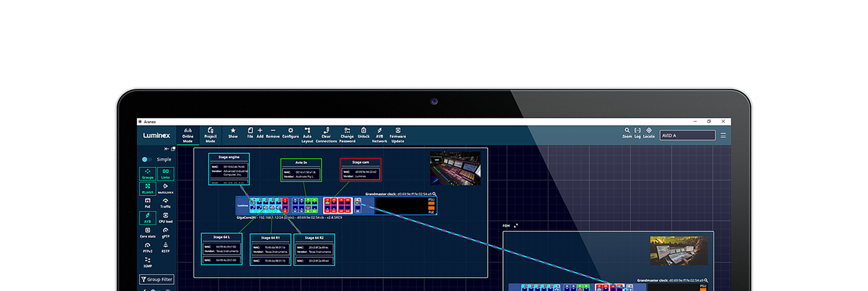868x291 pixels.
Task: Click the Locate icon
Action: pos(649,133)
